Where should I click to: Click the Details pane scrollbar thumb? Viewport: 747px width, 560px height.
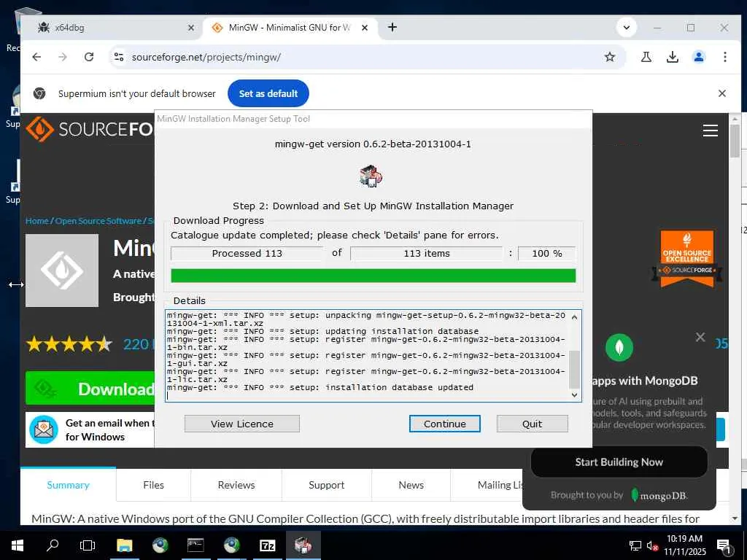click(x=575, y=370)
